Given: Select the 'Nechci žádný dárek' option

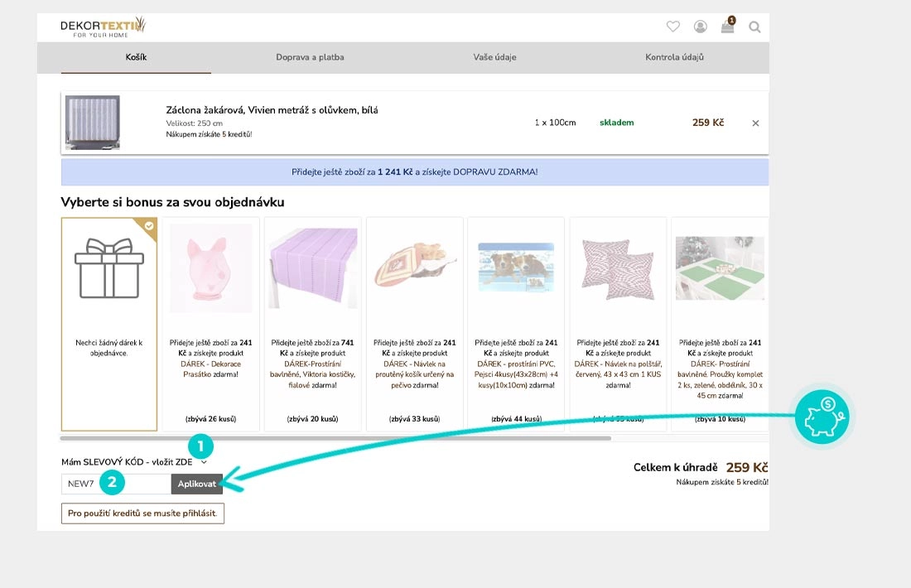Looking at the screenshot, I should click(x=109, y=323).
